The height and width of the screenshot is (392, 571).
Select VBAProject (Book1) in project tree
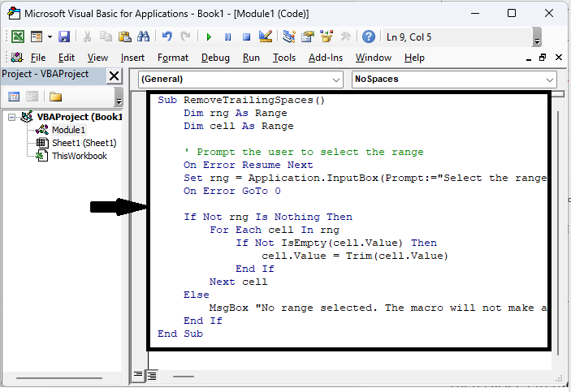click(x=80, y=117)
